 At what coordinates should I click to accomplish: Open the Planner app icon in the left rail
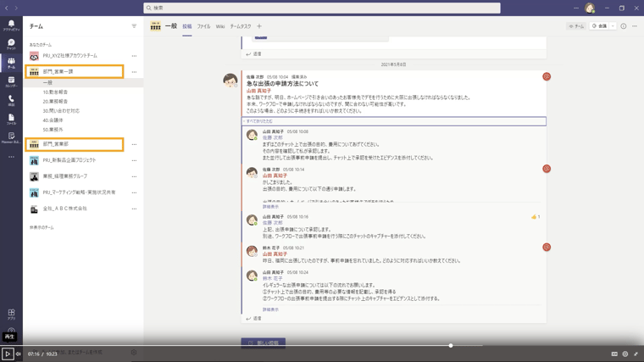click(11, 137)
